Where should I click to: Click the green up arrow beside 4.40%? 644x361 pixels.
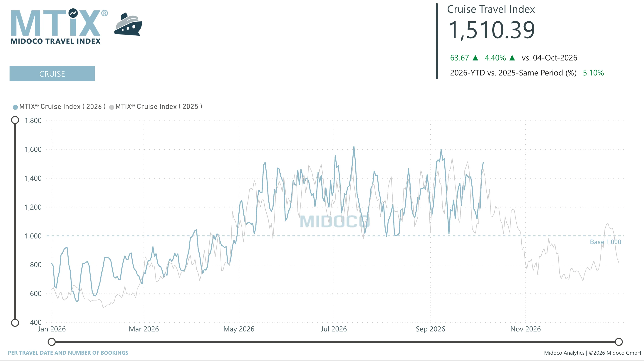coord(512,58)
